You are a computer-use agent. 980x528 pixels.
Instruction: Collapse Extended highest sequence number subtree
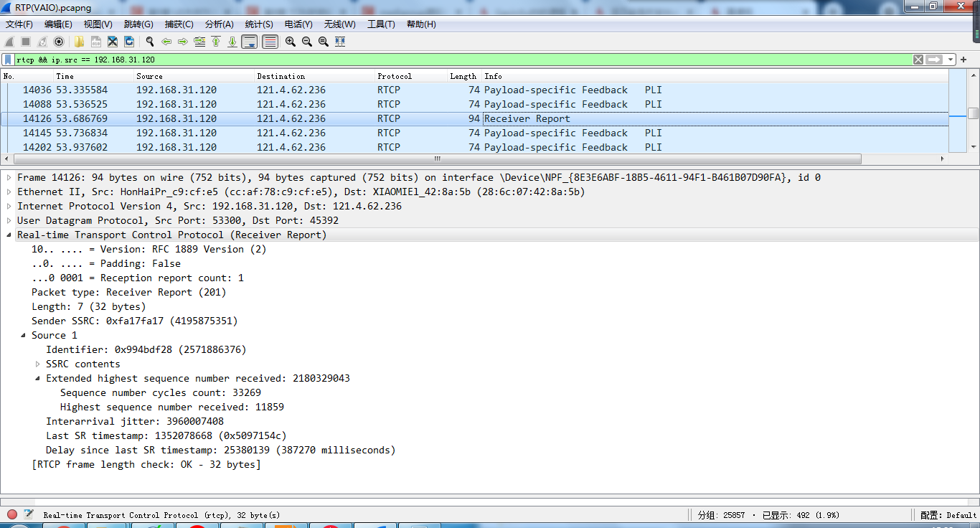[37, 378]
